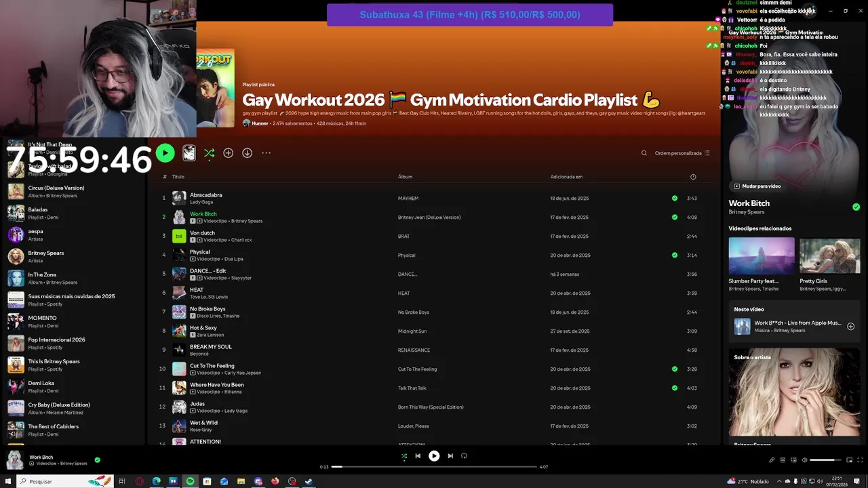Toggle repeat in bottom player
This screenshot has width=868, height=488.
tap(464, 456)
